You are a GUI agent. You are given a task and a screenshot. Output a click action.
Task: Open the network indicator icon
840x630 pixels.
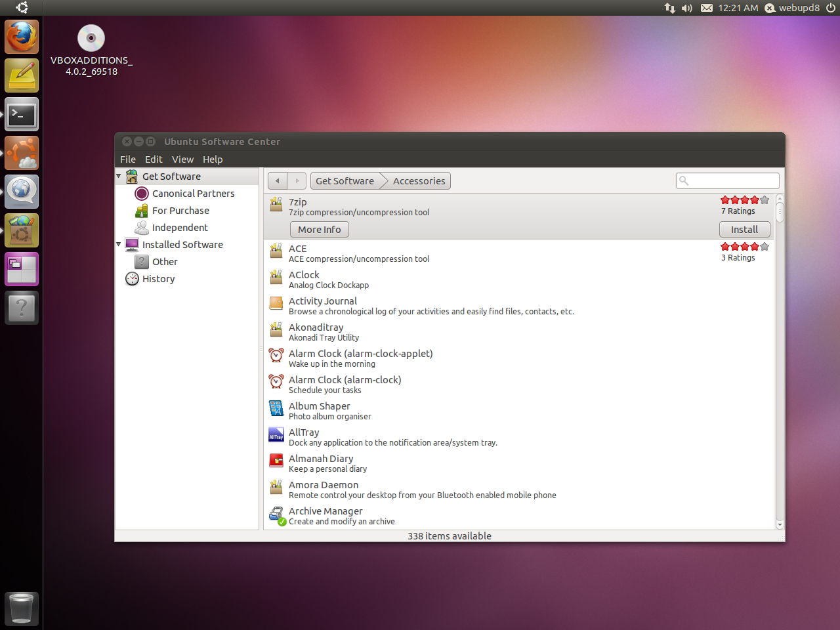click(x=669, y=8)
